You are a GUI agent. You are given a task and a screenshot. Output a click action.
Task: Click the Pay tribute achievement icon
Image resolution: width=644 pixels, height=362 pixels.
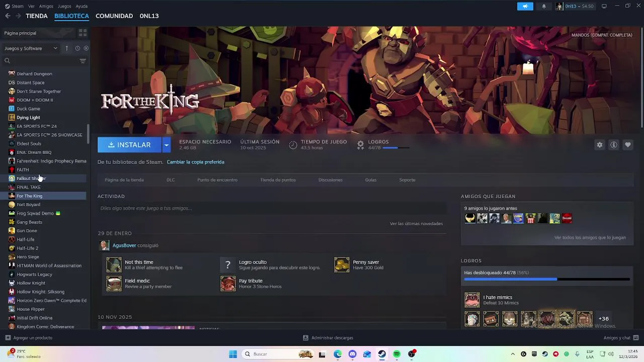coord(228,284)
